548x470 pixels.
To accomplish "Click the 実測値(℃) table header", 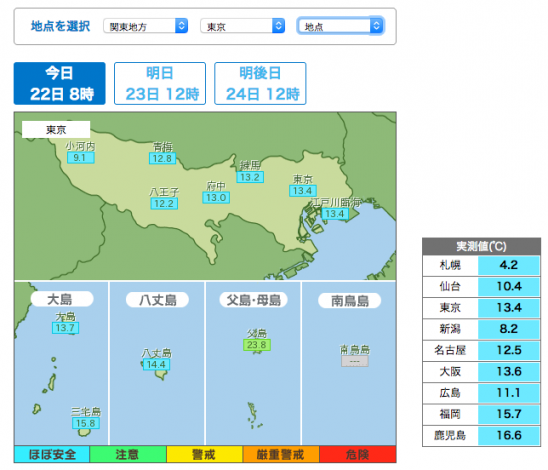I will click(x=481, y=246).
